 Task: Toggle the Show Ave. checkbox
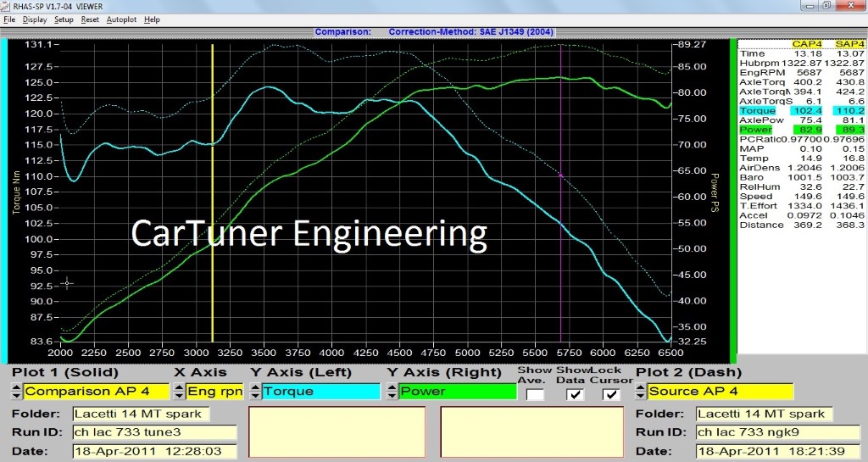point(535,394)
